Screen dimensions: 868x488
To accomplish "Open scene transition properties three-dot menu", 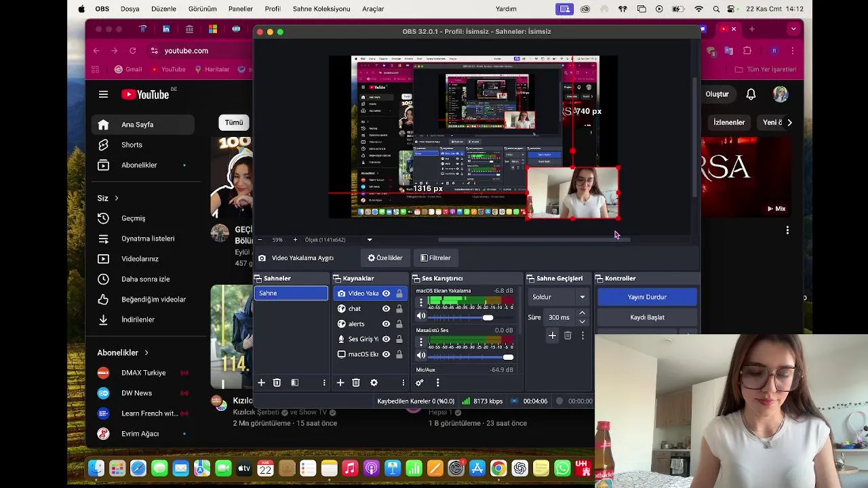I will [583, 335].
